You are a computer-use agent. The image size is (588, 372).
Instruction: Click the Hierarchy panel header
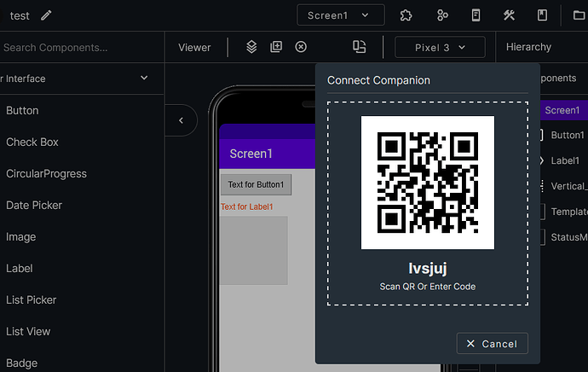click(528, 47)
